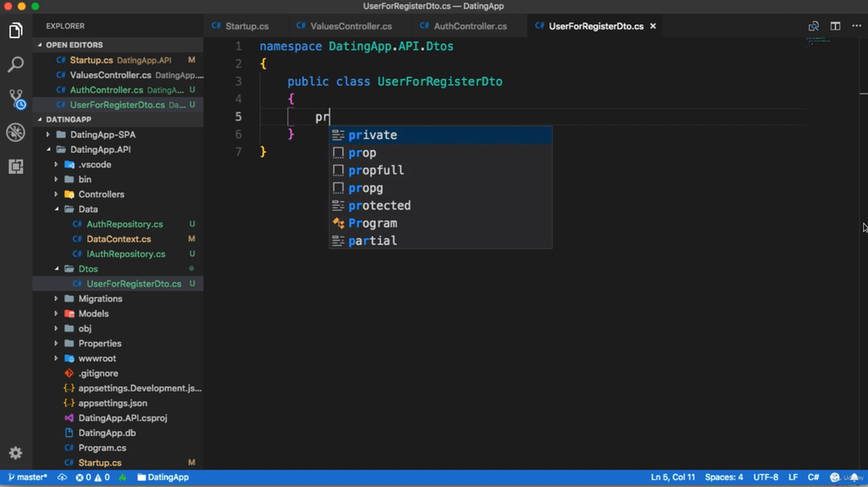
Task: Expand the DatingApp-SPA folder
Action: click(x=118, y=135)
